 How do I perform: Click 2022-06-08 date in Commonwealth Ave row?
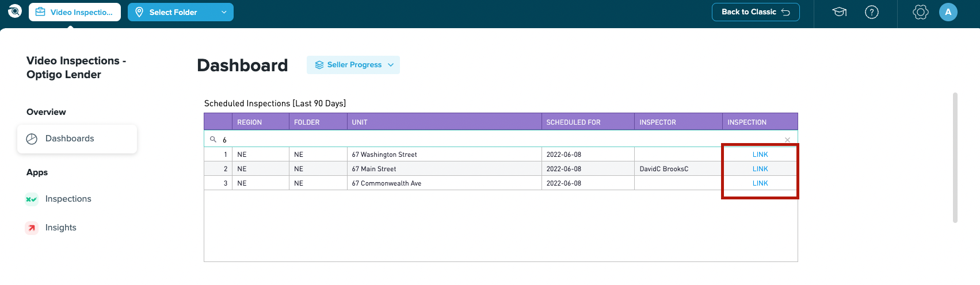click(x=588, y=183)
